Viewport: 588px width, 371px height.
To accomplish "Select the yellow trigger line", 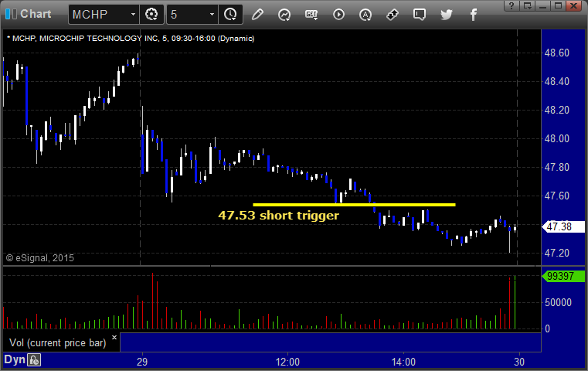I will [x=355, y=205].
